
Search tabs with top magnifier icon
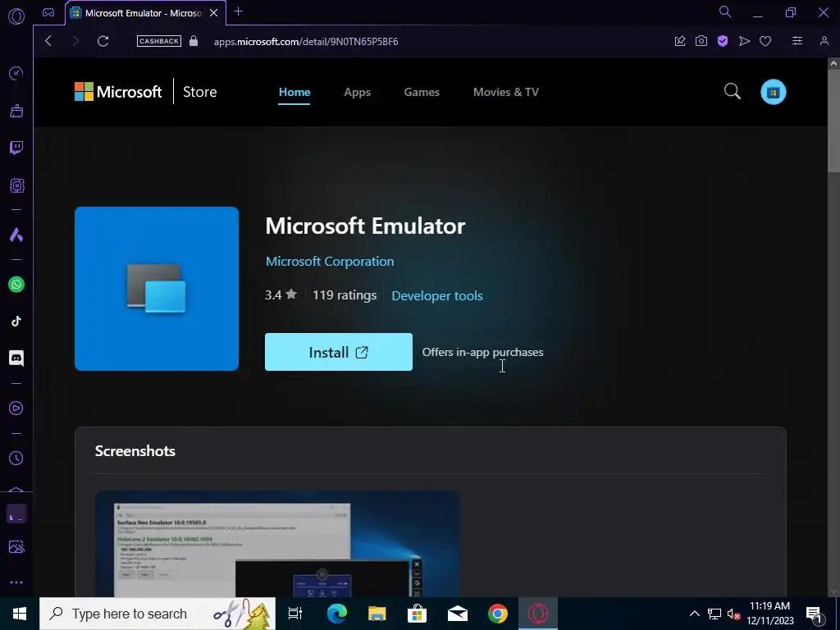point(725,11)
